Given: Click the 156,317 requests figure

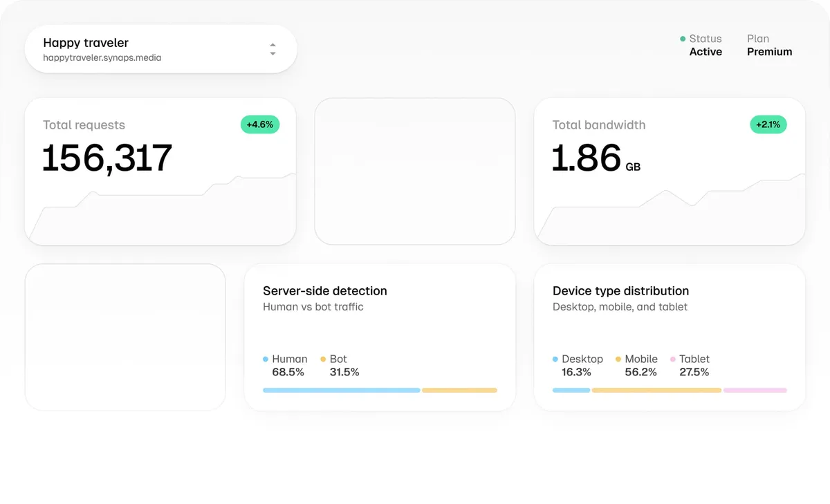Looking at the screenshot, I should coord(107,158).
